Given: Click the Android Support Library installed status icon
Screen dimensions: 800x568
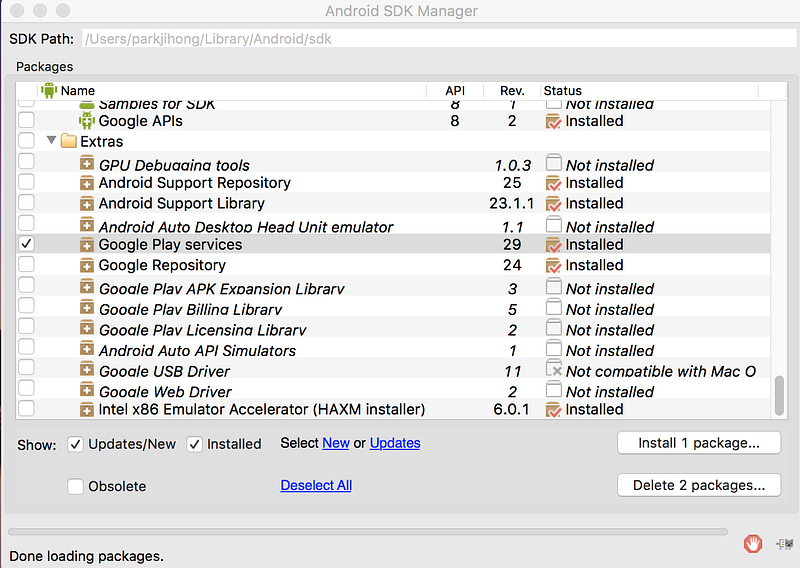Looking at the screenshot, I should [x=553, y=204].
